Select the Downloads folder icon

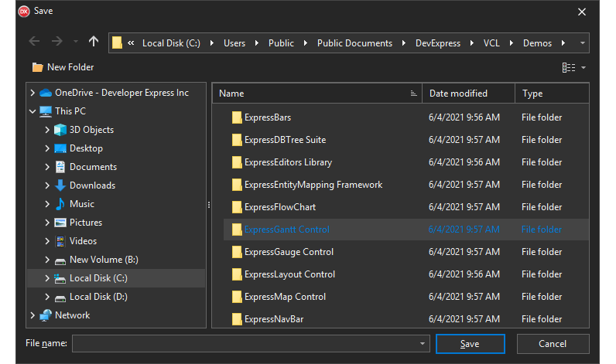pos(60,185)
